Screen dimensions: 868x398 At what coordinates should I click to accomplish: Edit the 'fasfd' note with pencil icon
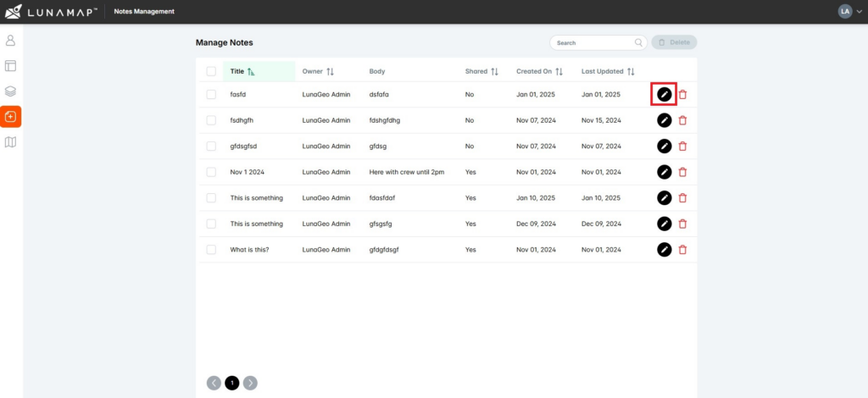click(x=665, y=95)
